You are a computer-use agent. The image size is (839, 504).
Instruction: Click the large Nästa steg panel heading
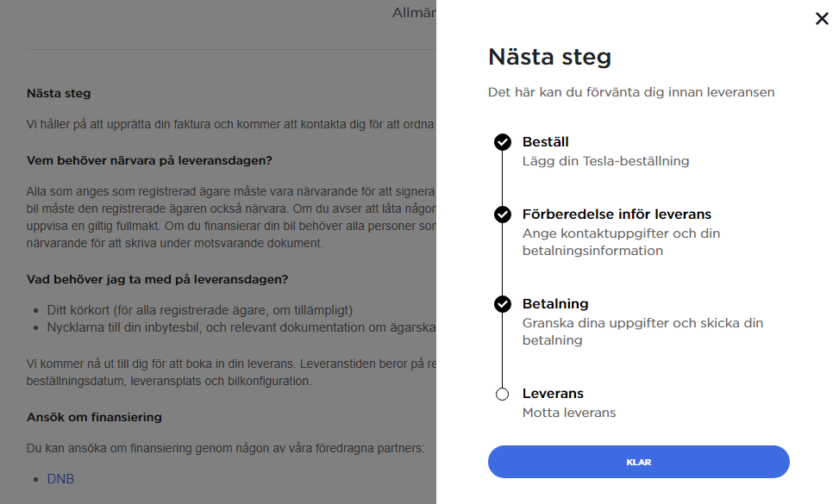[549, 58]
